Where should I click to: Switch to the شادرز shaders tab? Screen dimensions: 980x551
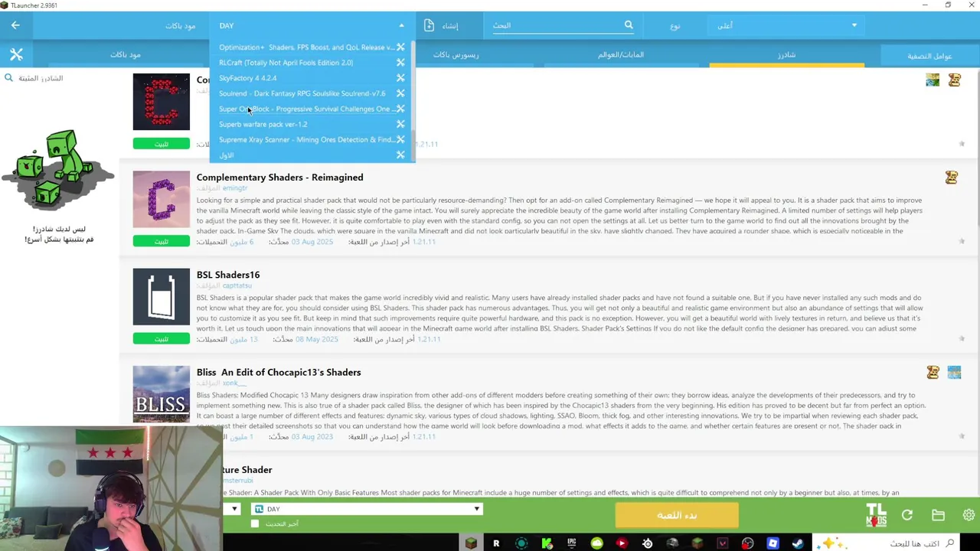786,54
